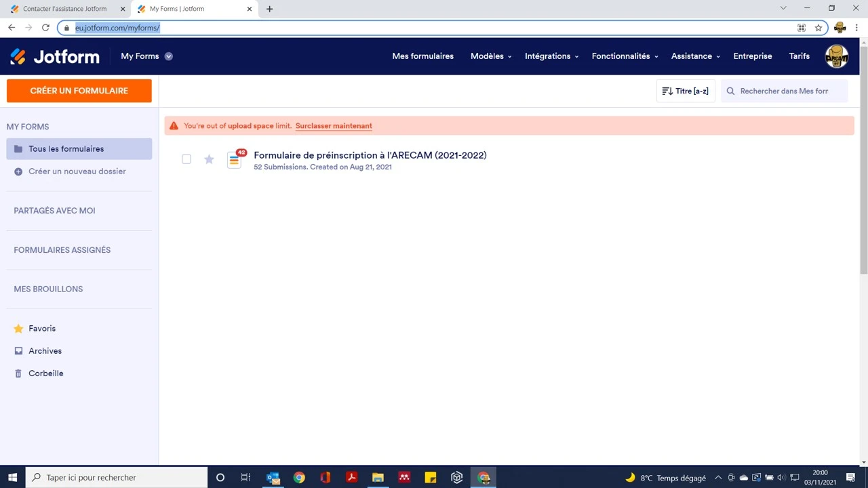Open the user avatar profile menu
The width and height of the screenshot is (868, 488).
click(x=836, y=56)
